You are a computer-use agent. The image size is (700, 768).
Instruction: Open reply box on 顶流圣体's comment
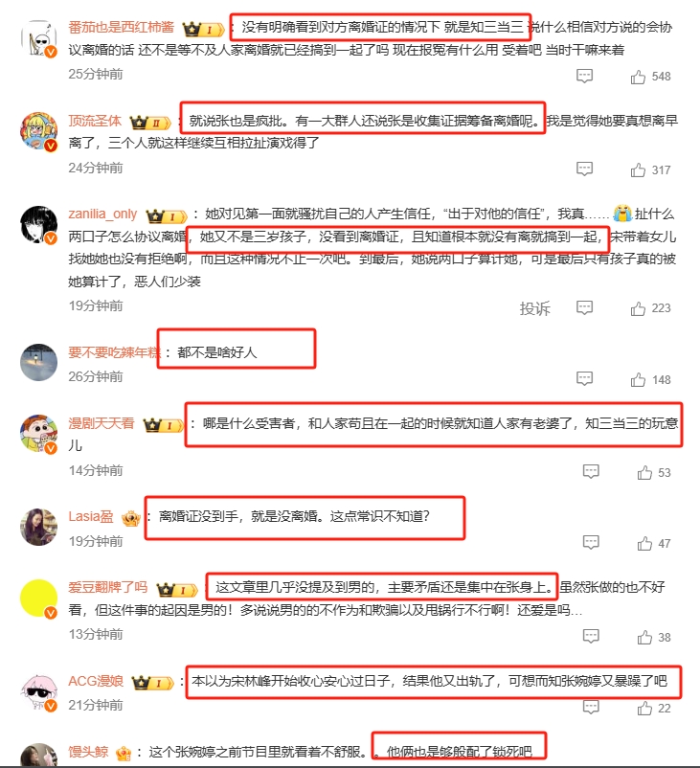584,169
